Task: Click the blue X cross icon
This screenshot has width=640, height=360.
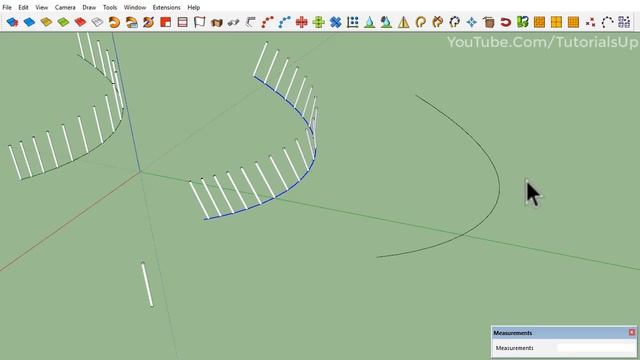Action: [x=336, y=22]
